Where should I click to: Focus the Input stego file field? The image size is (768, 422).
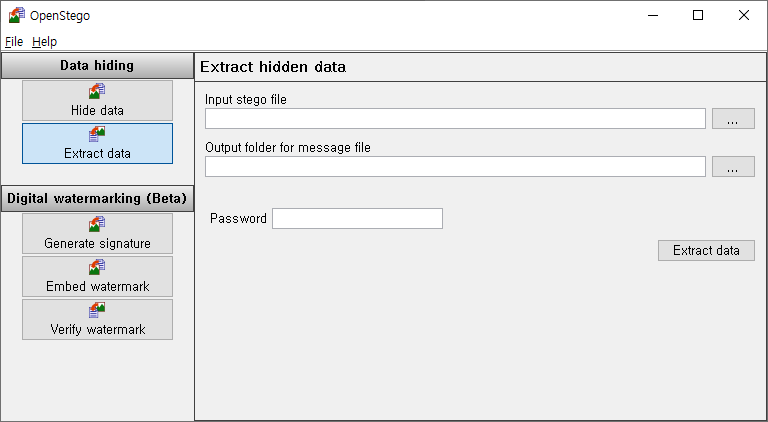tap(455, 119)
